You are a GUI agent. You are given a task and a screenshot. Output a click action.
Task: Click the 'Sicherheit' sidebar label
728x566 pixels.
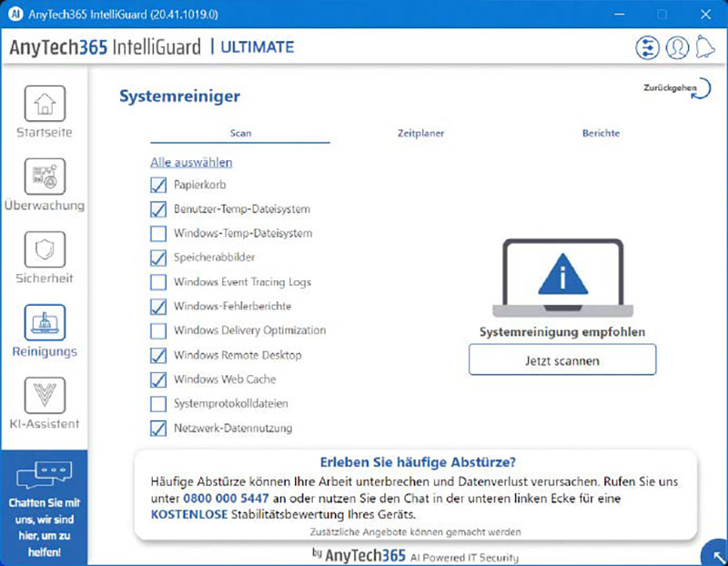coord(45,278)
